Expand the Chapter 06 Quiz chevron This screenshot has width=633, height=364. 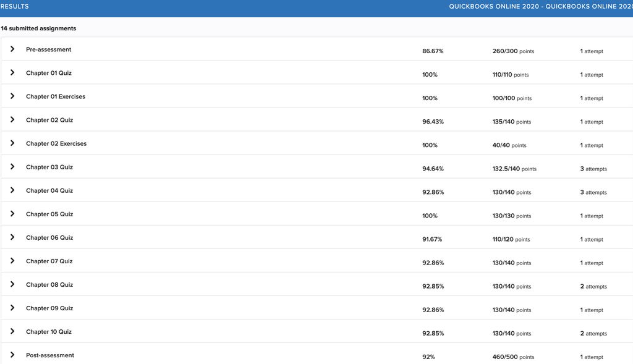tap(12, 237)
